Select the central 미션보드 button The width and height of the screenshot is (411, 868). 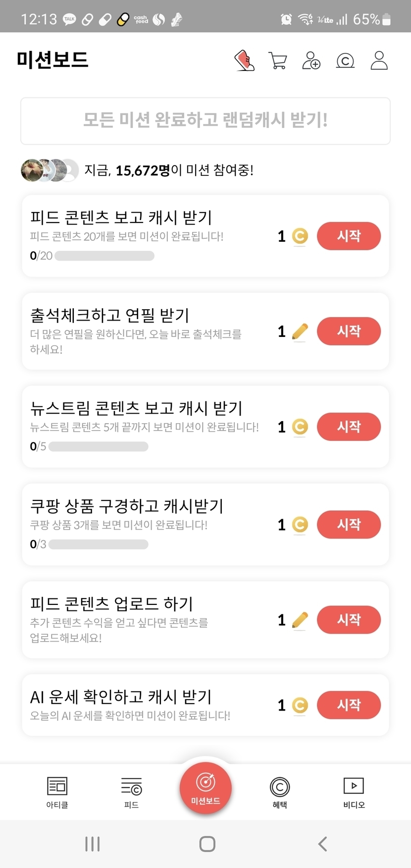(x=205, y=787)
